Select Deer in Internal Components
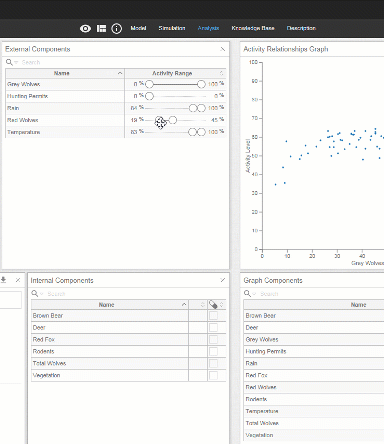Viewport: 384px width, 444px height. (110, 328)
